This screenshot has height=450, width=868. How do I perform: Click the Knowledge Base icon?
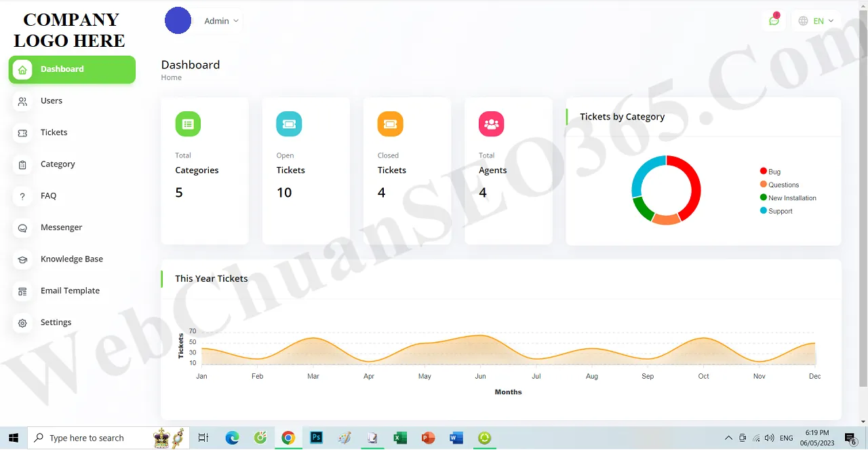[x=22, y=259]
